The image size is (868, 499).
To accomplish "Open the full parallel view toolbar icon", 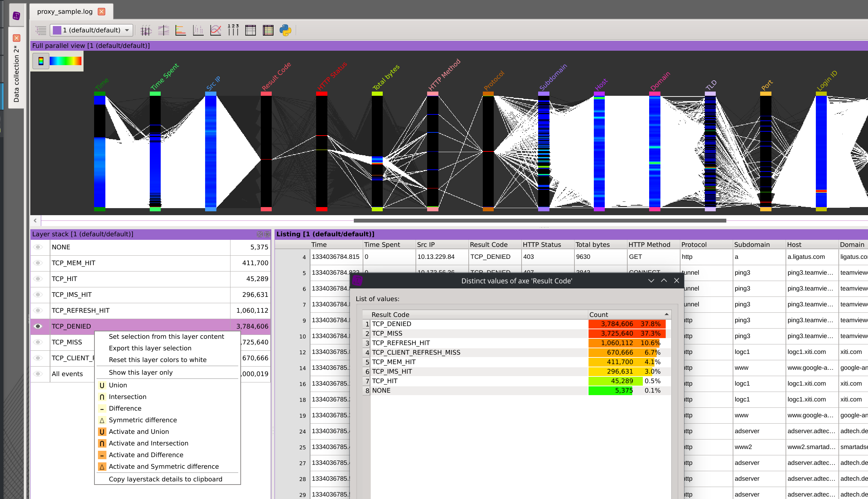I will (x=146, y=30).
